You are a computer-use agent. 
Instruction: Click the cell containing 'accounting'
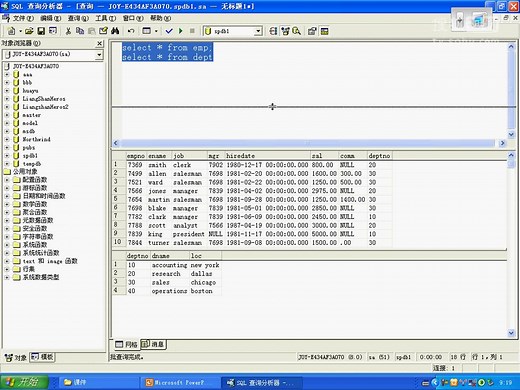169,265
